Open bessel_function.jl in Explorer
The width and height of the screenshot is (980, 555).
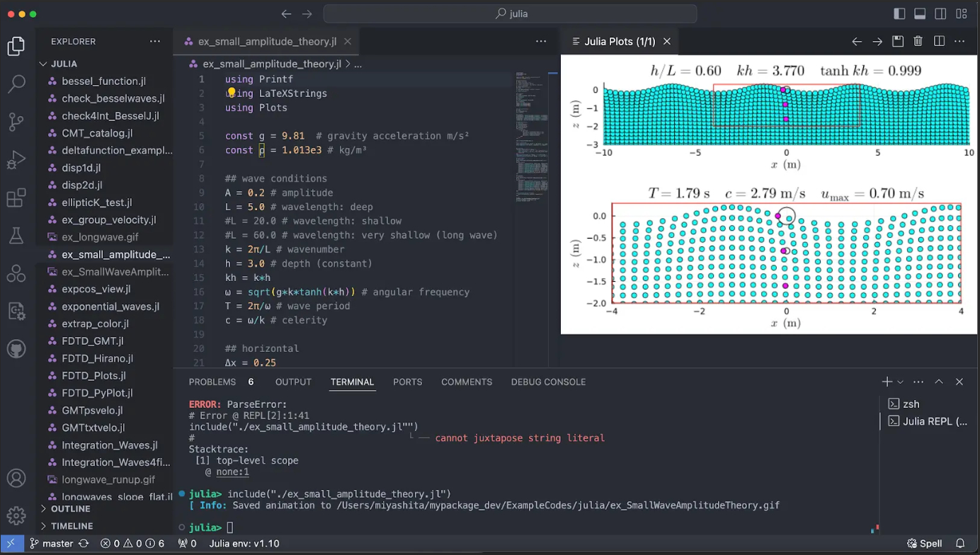104,81
